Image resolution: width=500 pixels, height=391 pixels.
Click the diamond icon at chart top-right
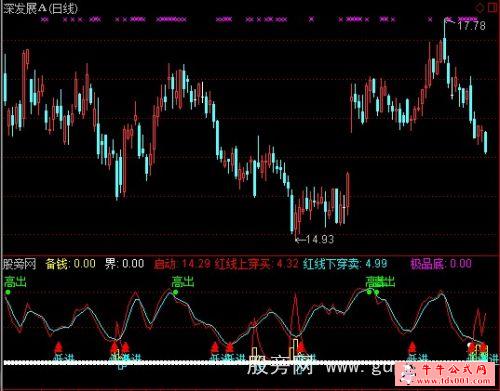point(480,7)
